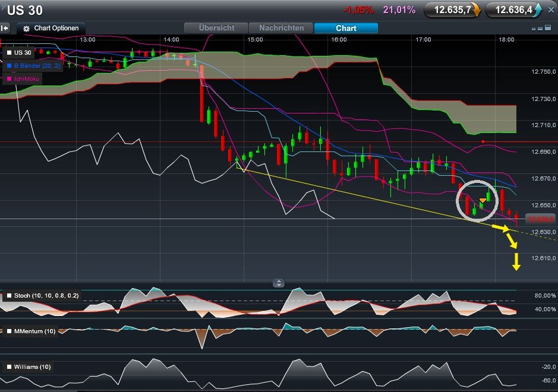Click the 12.690,0 price axis label

point(543,152)
